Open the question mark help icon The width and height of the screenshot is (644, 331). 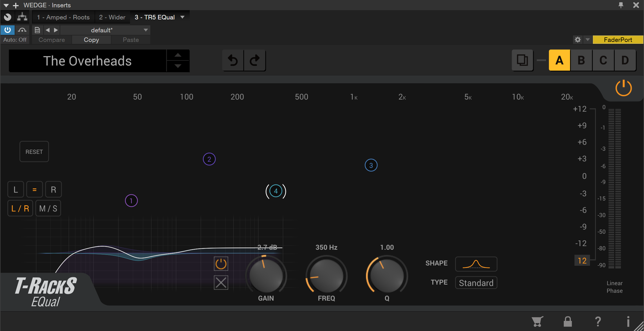[x=598, y=321]
